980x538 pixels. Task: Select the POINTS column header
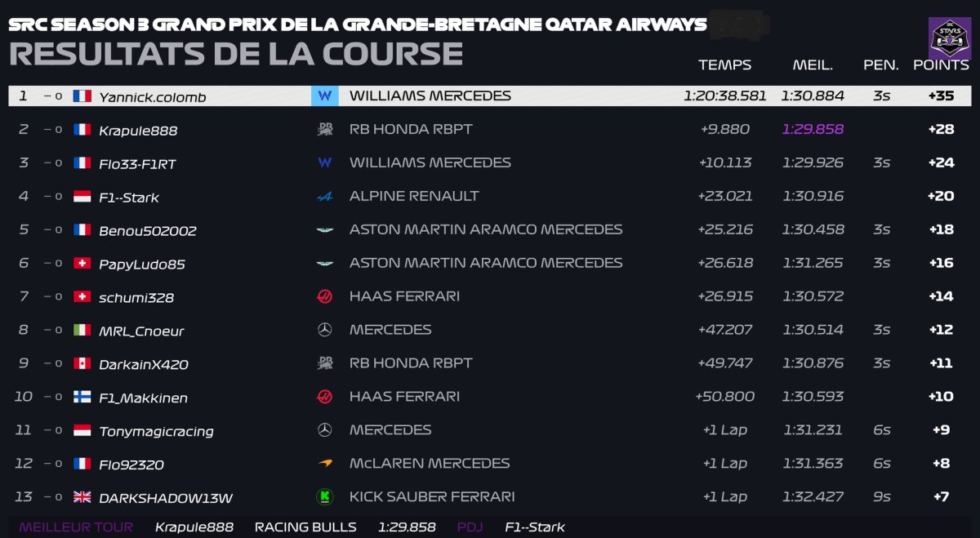(x=941, y=64)
